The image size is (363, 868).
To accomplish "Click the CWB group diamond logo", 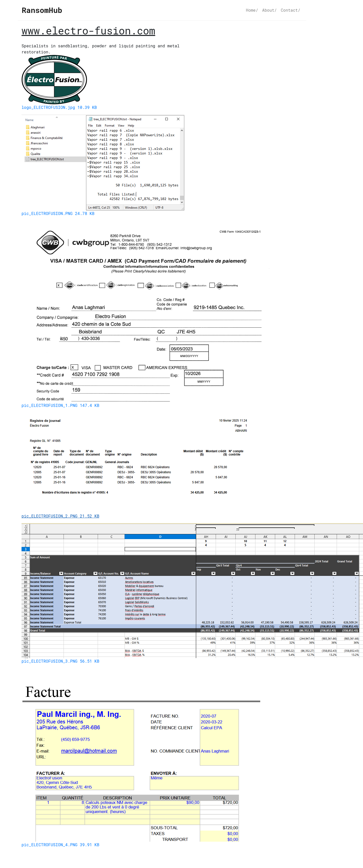I will pos(50,242).
